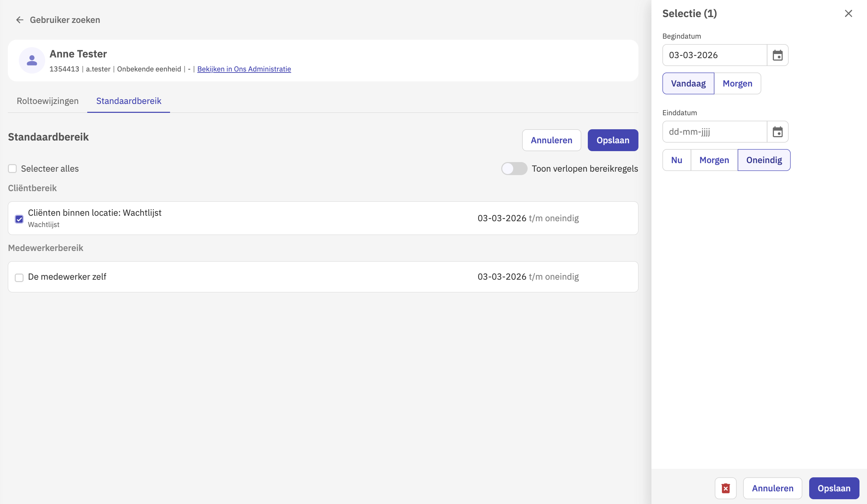The width and height of the screenshot is (867, 504).
Task: Click Annuleren beside Standaardbereik heading
Action: [551, 140]
